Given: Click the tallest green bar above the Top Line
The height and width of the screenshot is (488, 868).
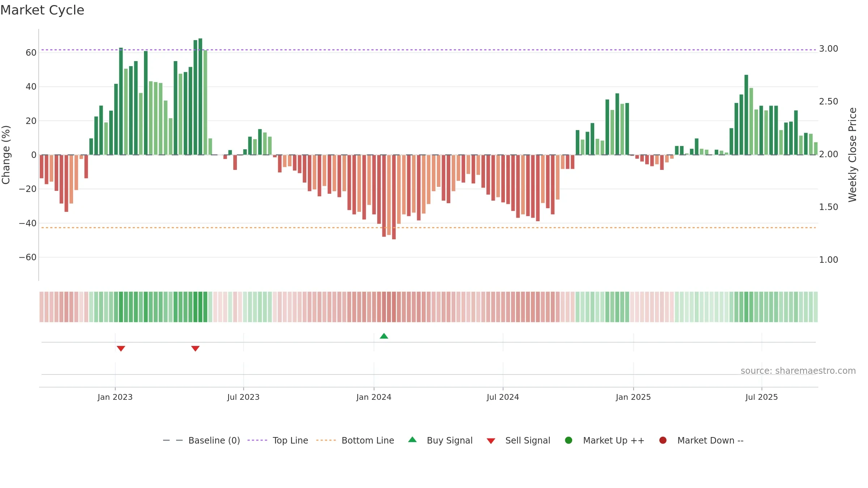Looking at the screenshot, I should point(200,97).
